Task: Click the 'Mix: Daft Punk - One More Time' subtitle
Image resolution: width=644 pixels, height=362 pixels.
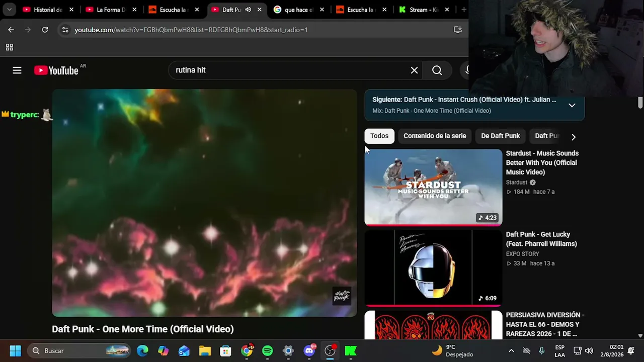Action: [432, 111]
